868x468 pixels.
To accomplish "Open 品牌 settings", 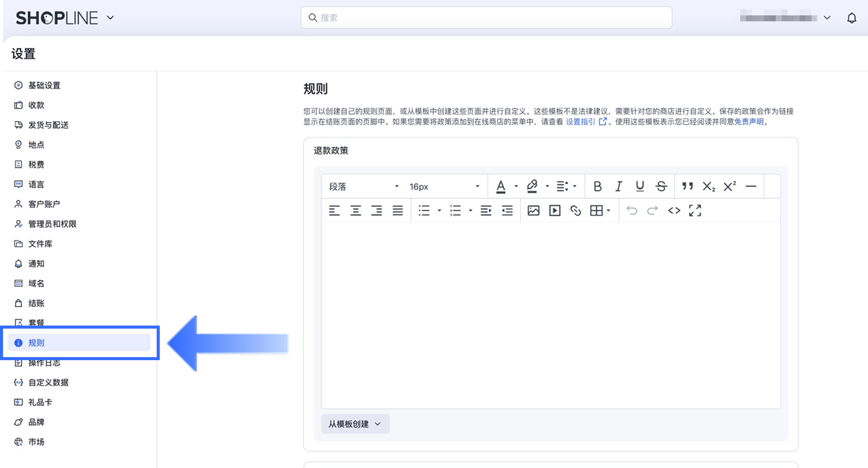I will click(36, 422).
